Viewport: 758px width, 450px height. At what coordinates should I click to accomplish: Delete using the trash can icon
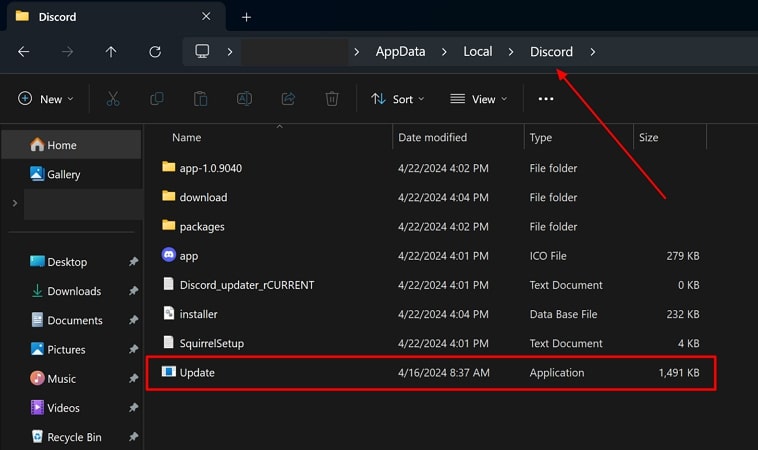tap(332, 99)
